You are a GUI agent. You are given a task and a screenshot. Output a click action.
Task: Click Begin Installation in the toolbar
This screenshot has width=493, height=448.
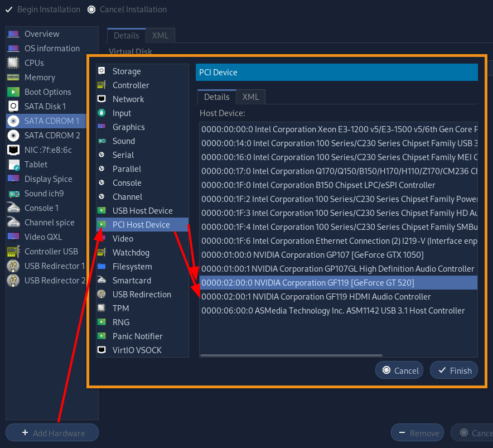43,9
